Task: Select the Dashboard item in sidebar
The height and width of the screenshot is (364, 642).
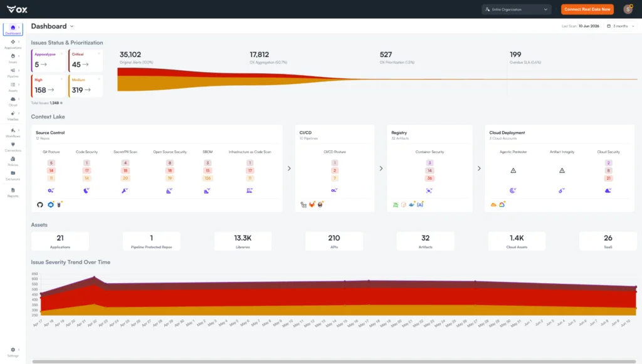Action: point(13,29)
